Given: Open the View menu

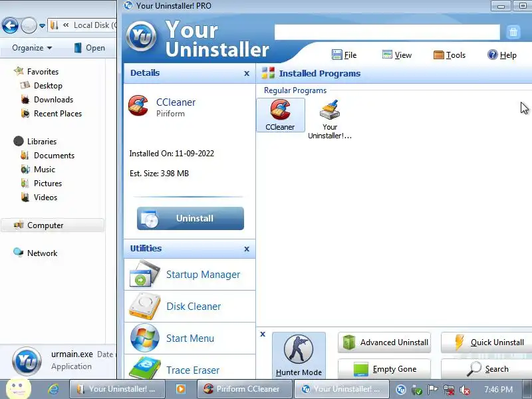Looking at the screenshot, I should (396, 55).
